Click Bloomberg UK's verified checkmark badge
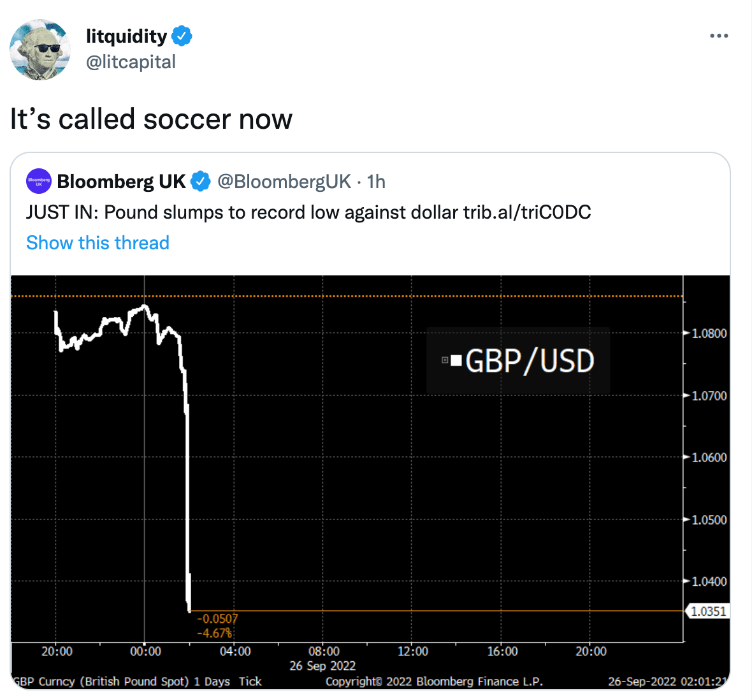Image resolution: width=752 pixels, height=700 pixels. [201, 181]
